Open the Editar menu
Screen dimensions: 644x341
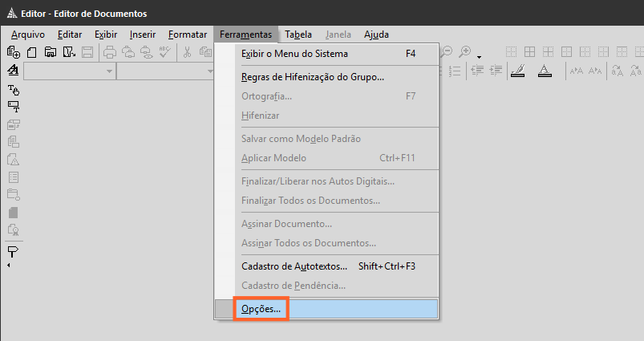(x=70, y=35)
